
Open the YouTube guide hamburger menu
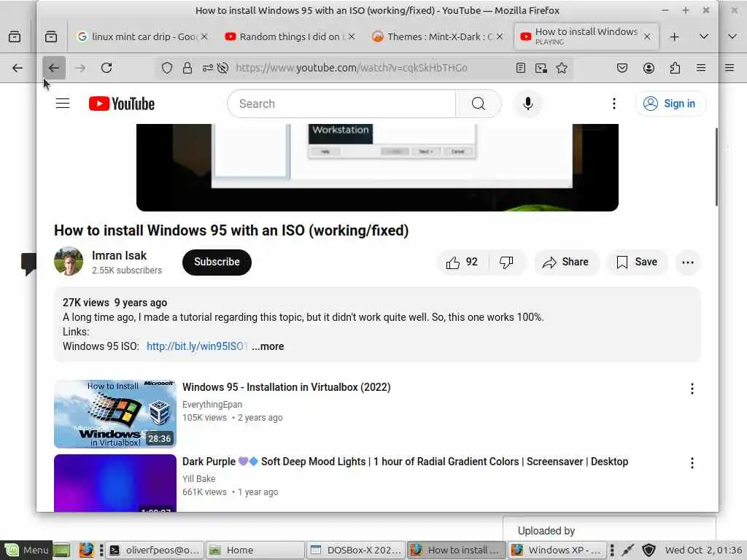[63, 104]
